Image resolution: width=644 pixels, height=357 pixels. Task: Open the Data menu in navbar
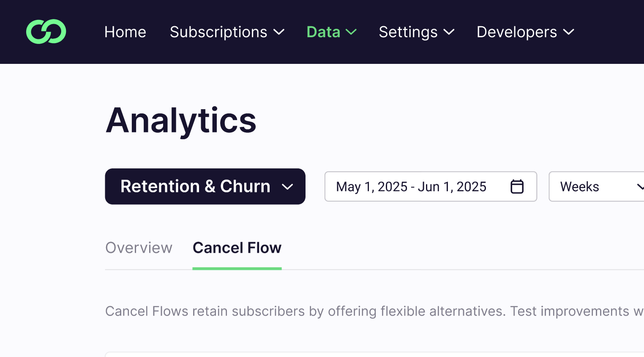(323, 32)
